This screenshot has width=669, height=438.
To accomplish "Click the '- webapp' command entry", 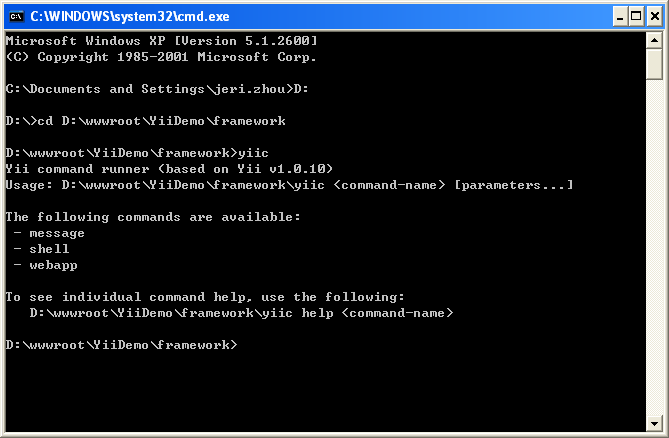I will point(45,265).
